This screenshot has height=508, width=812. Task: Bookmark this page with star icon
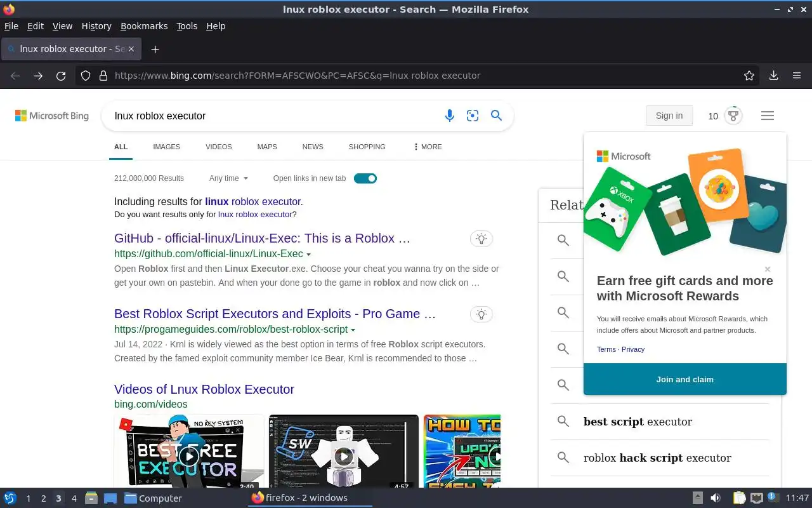pyautogui.click(x=749, y=76)
